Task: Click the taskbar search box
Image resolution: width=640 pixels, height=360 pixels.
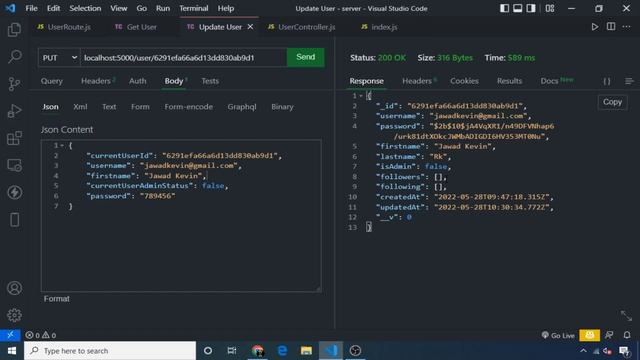Action: [110, 351]
